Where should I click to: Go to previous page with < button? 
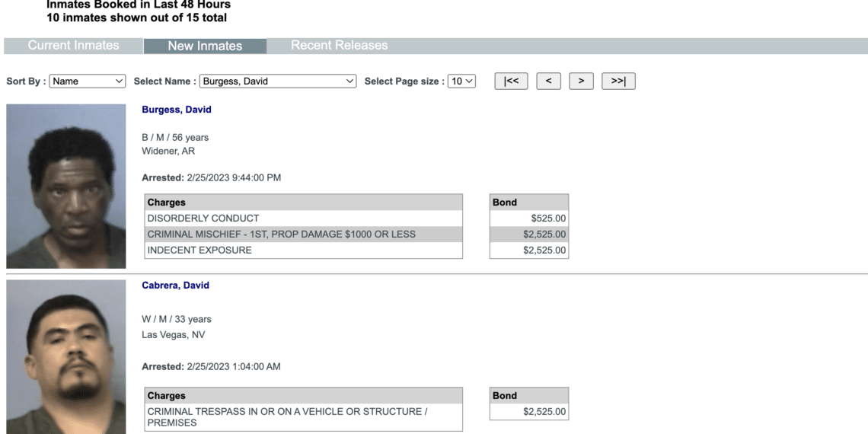(548, 81)
